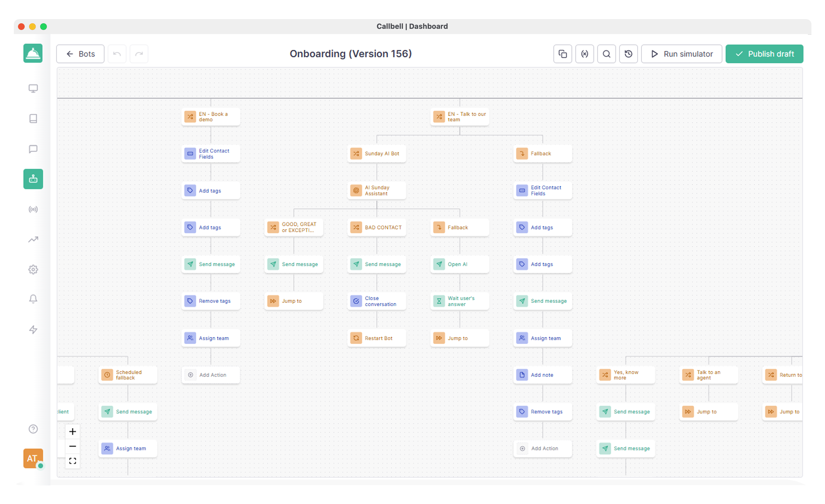Image resolution: width=825 pixels, height=504 pixels.
Task: Go back to Bots list
Action: [x=80, y=54]
